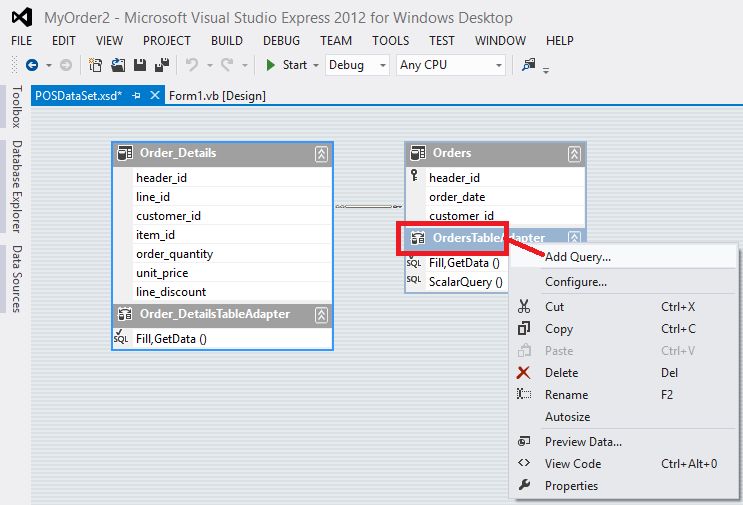743x505 pixels.
Task: Click the Properties wrench icon
Action: [x=524, y=485]
